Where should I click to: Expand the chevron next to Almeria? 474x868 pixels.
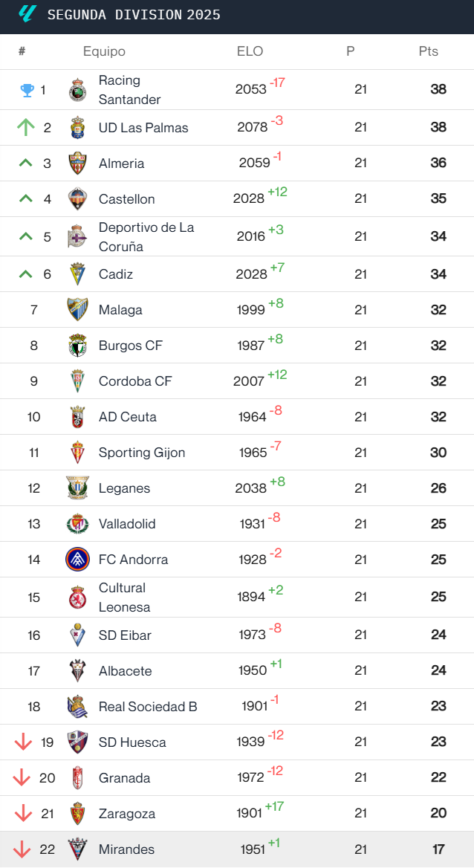point(25,163)
